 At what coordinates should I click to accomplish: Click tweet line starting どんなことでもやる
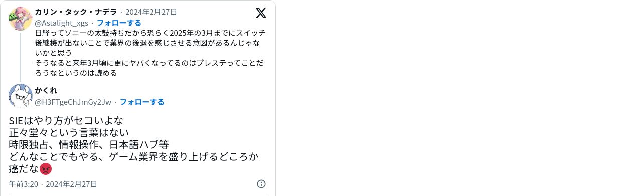click(x=133, y=157)
